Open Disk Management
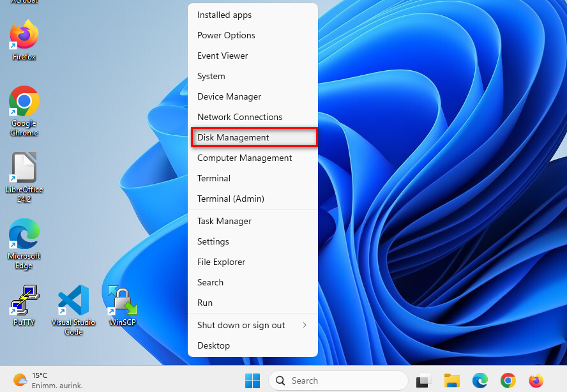 tap(234, 137)
